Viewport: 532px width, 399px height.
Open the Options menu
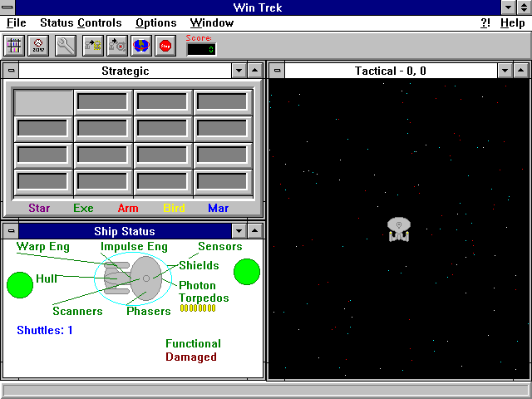pos(156,23)
